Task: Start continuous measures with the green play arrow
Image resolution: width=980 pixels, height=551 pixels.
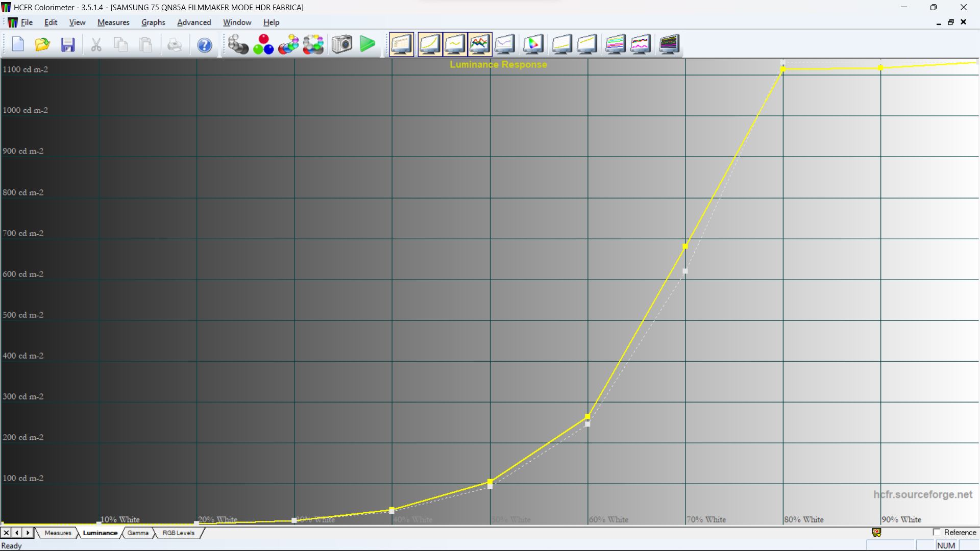Action: tap(367, 44)
